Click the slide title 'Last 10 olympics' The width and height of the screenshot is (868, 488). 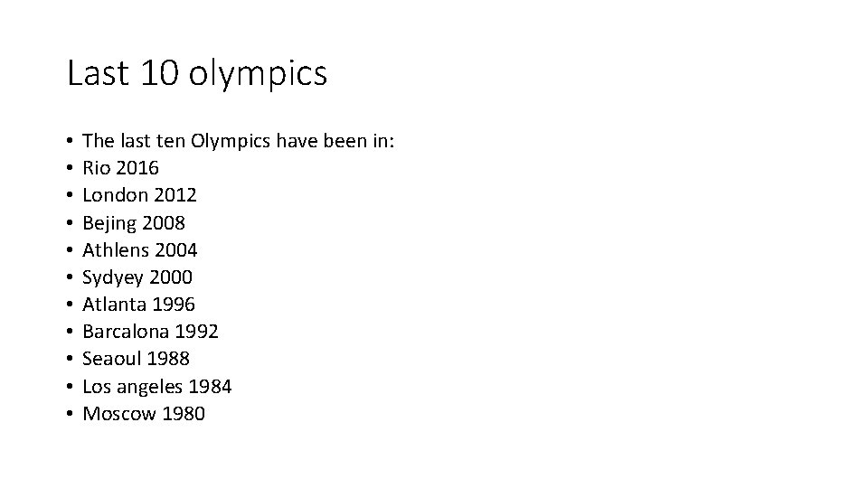click(197, 73)
